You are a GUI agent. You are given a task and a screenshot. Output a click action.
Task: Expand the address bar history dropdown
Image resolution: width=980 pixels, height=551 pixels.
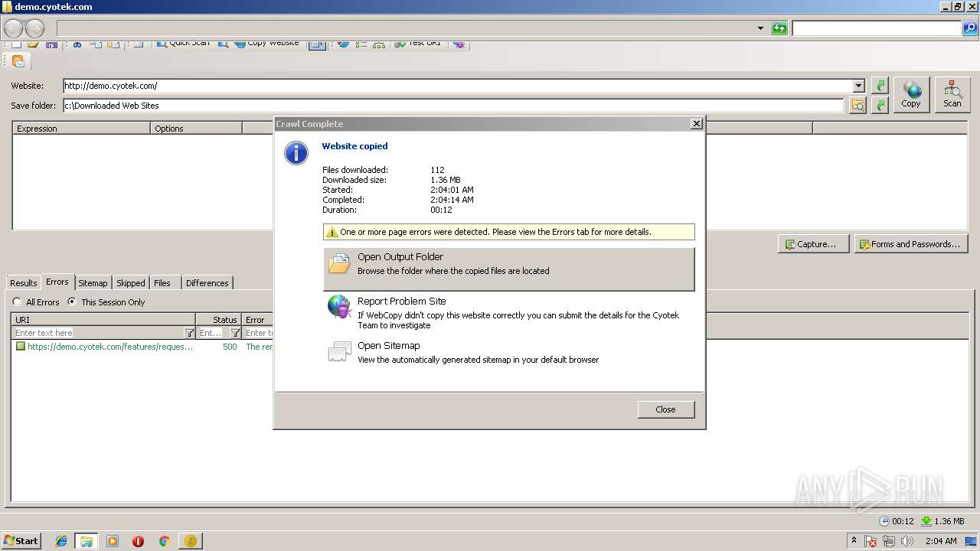click(760, 28)
